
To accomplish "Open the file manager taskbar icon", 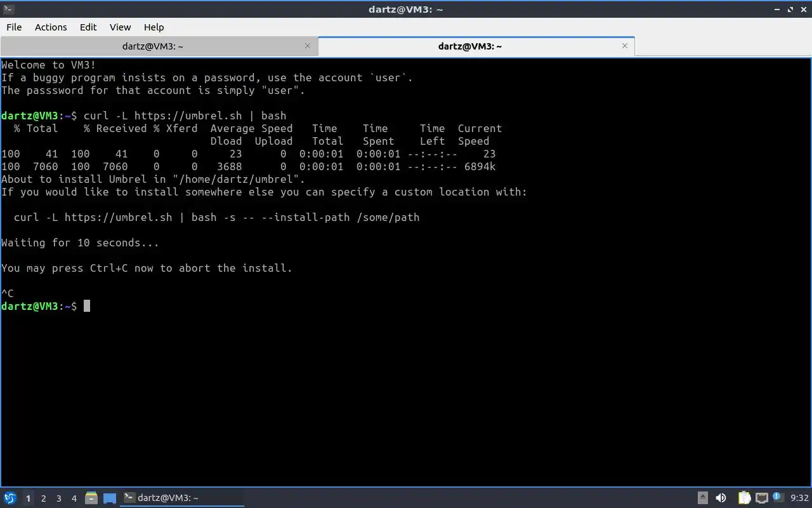I will (x=91, y=498).
